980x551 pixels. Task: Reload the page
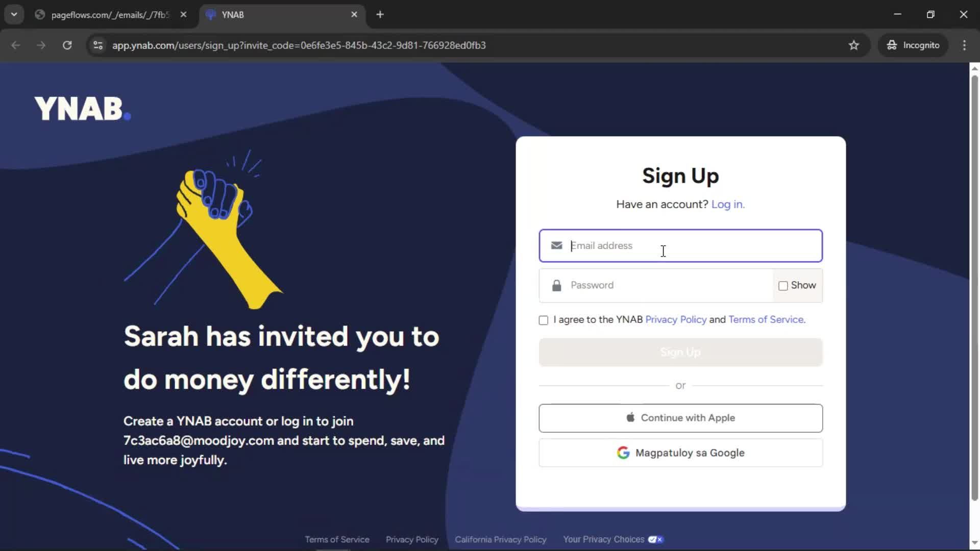click(67, 45)
